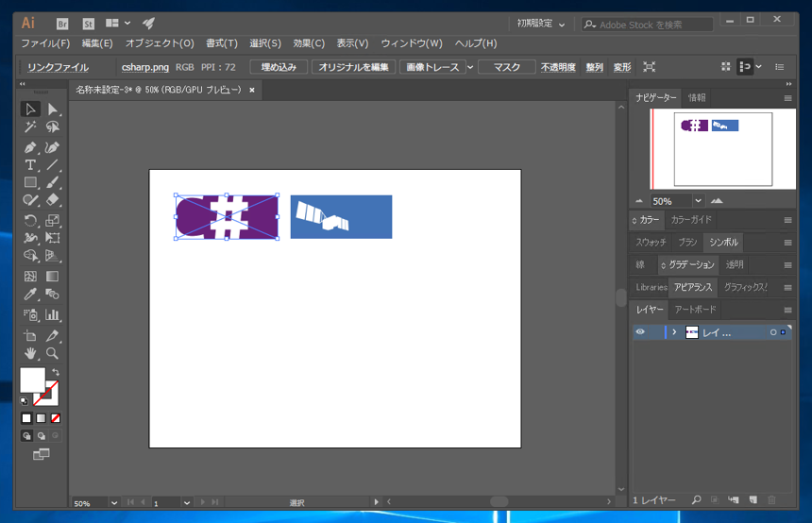Set paint mode to Color
The image size is (812, 523).
tap(26, 418)
